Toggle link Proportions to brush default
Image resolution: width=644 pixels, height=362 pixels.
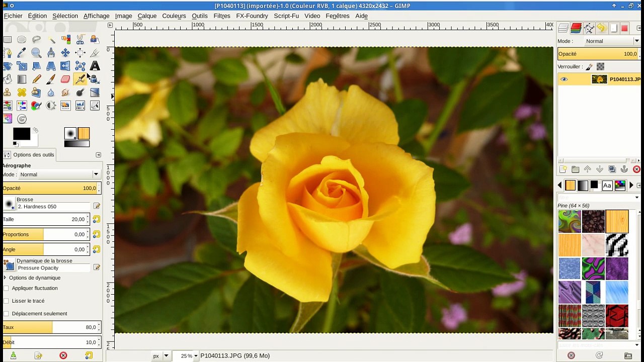coord(96,234)
